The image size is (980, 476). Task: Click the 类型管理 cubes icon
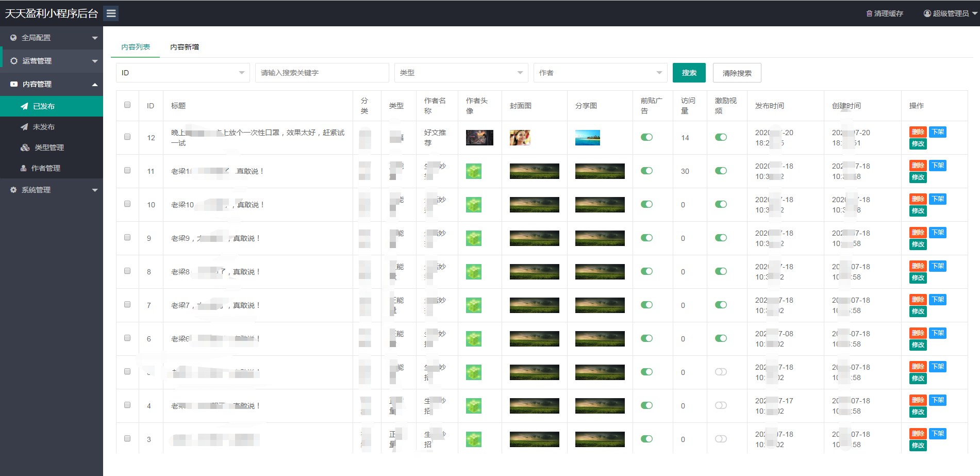pos(25,147)
